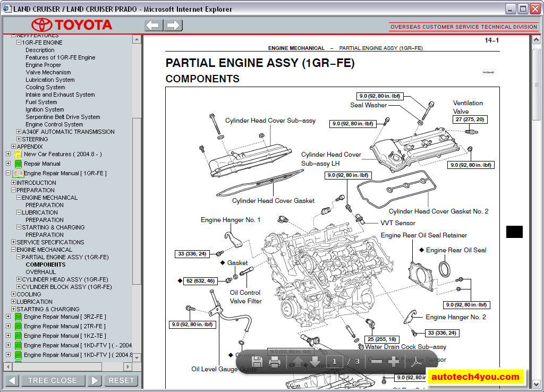Open the Valve Mechanism page
Viewport: 544px width, 392px height.
tap(48, 72)
